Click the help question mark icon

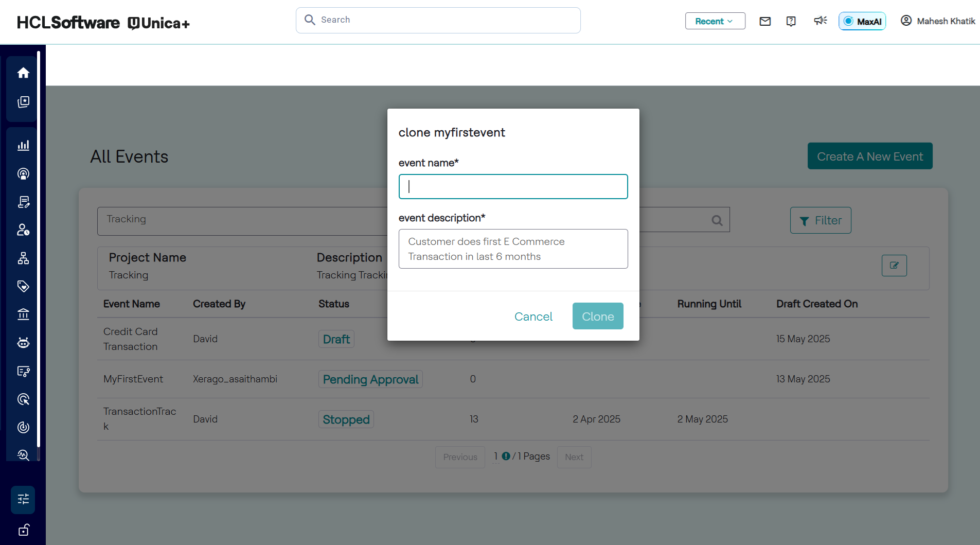point(791,21)
